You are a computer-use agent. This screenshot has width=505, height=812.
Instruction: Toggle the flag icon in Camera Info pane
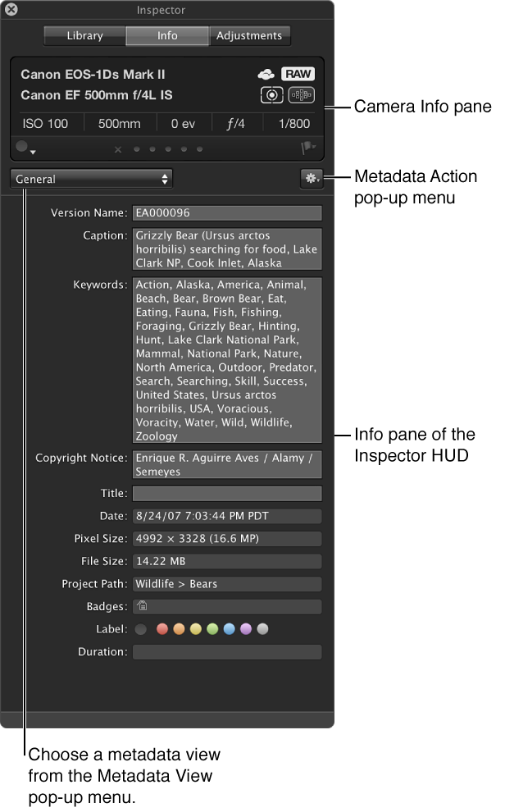point(308,148)
